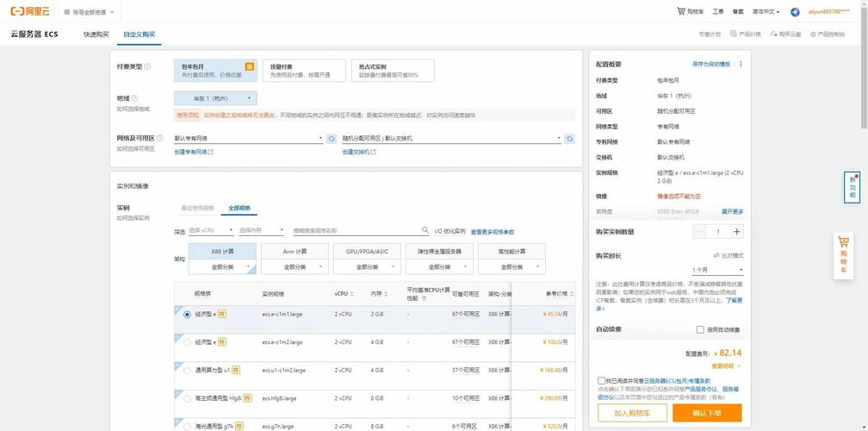Click 购买云盘 icon link in top bar
The width and height of the screenshot is (868, 431).
tap(785, 34)
